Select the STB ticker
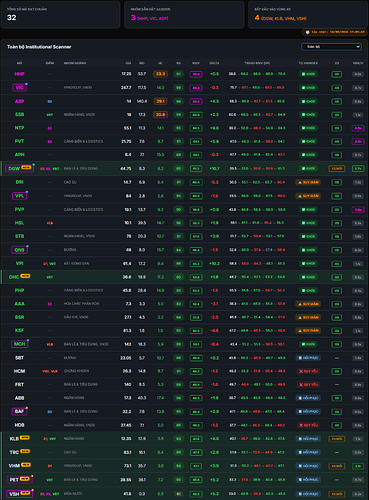Viewport: 369px width, 500px height. 19,236
